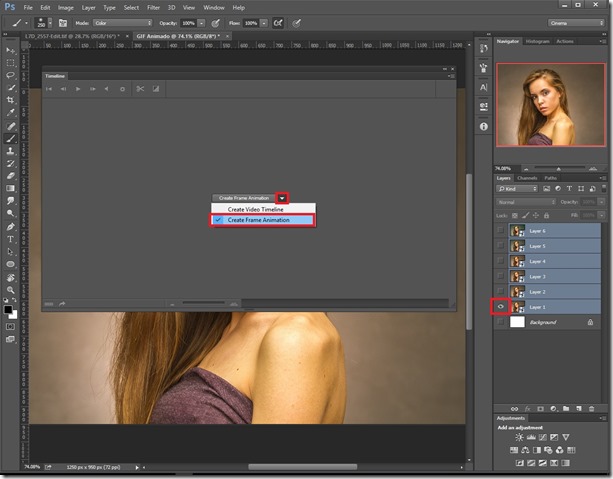Click the Navigator preview thumbnail
The image size is (613, 479).
tap(550, 105)
